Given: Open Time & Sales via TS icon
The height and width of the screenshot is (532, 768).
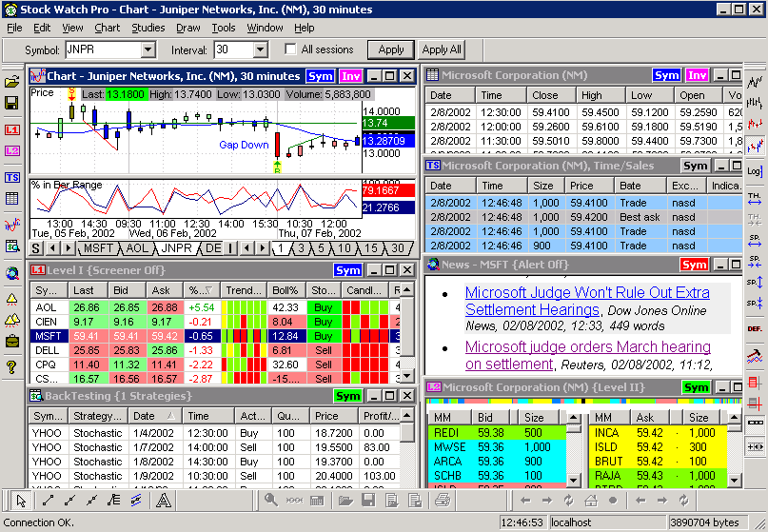Looking at the screenshot, I should pos(12,177).
